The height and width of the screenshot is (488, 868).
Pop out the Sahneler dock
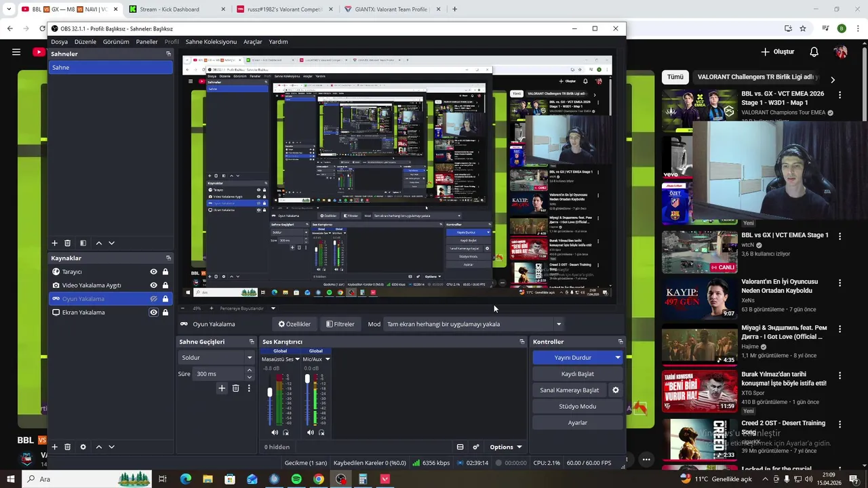[168, 54]
